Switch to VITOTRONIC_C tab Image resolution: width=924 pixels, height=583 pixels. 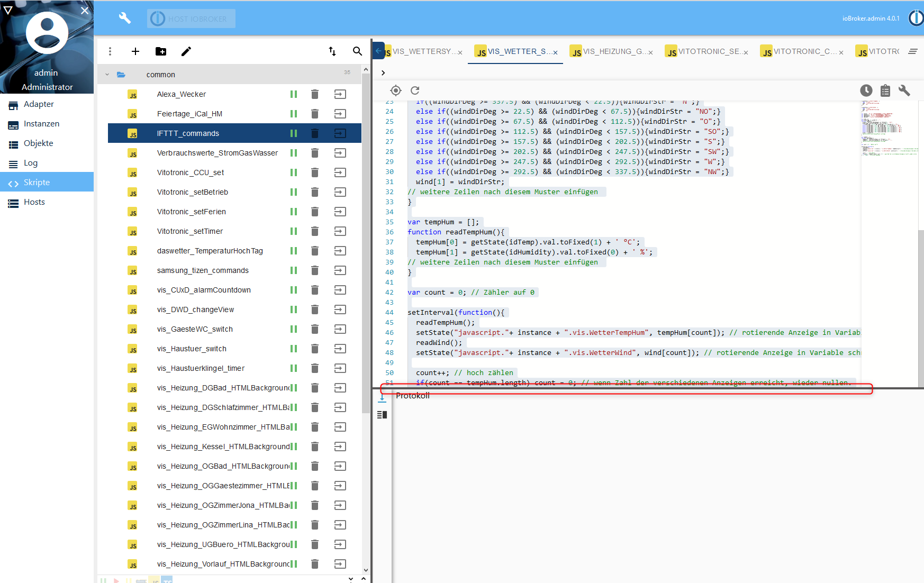pos(802,51)
